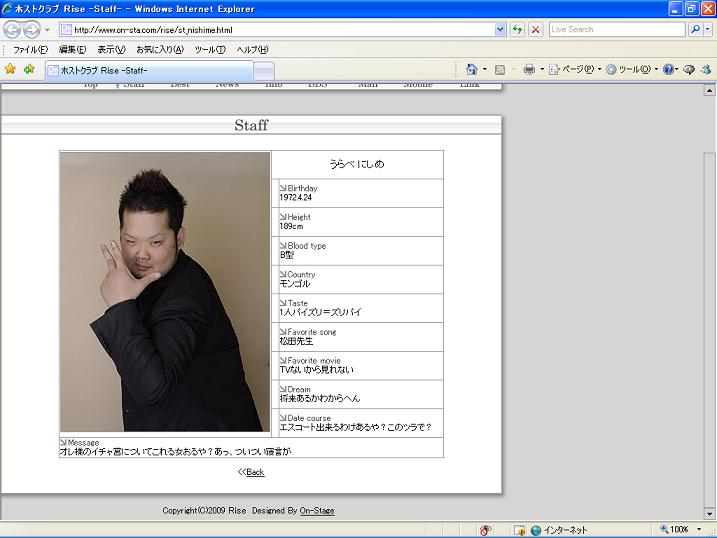Click the Messenger figure toolbar icon
This screenshot has width=717, height=538.
tap(706, 69)
